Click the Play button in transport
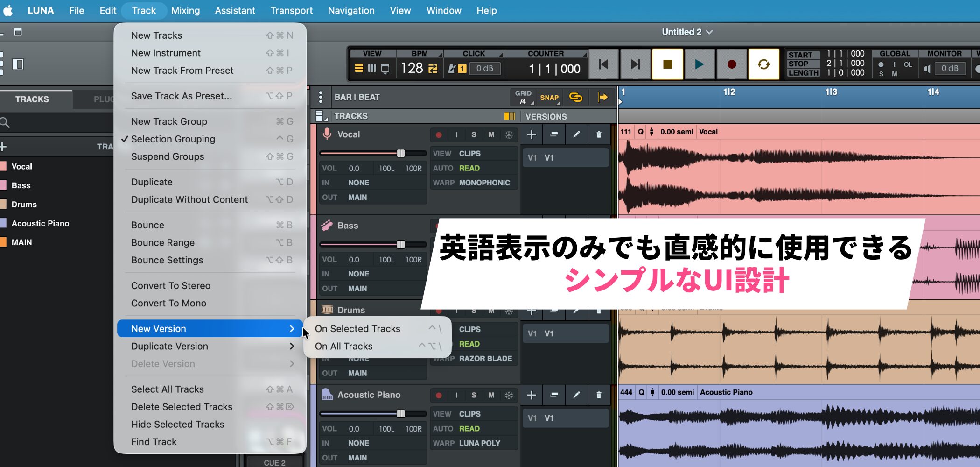 click(699, 64)
